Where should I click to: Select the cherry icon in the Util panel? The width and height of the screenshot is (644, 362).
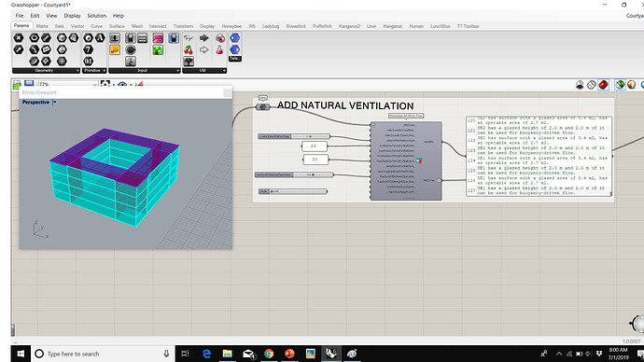point(189,49)
